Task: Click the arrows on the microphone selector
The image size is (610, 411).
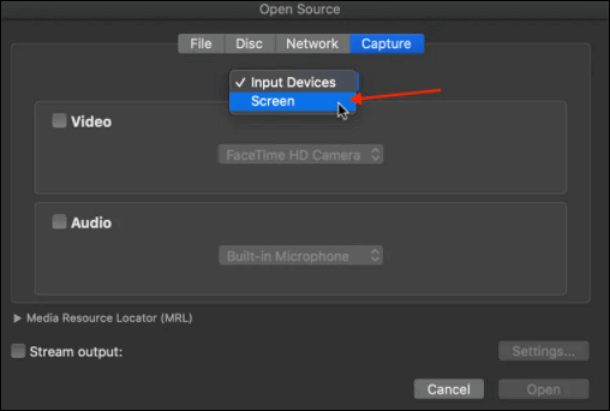Action: pos(375,256)
